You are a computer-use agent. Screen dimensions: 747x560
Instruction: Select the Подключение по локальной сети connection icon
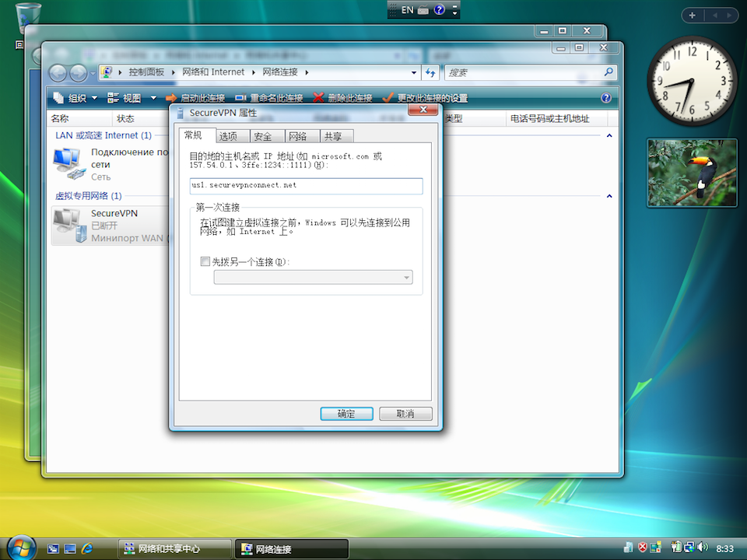point(69,163)
